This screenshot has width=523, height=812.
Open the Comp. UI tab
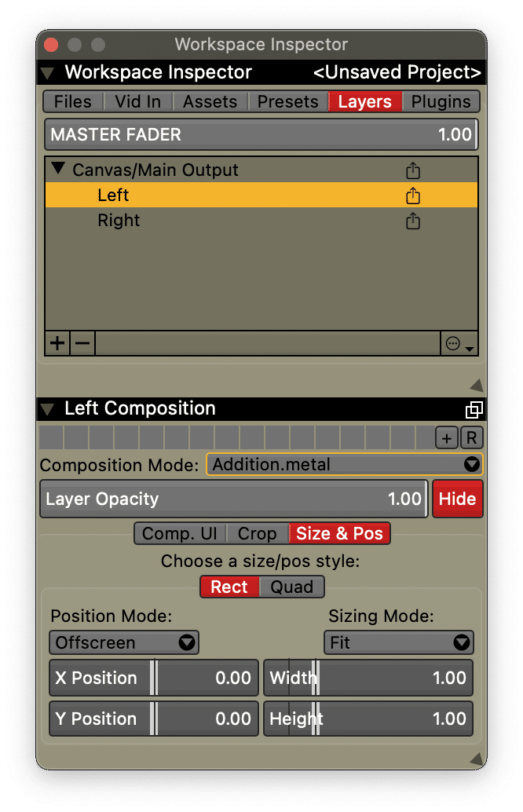coord(178,533)
